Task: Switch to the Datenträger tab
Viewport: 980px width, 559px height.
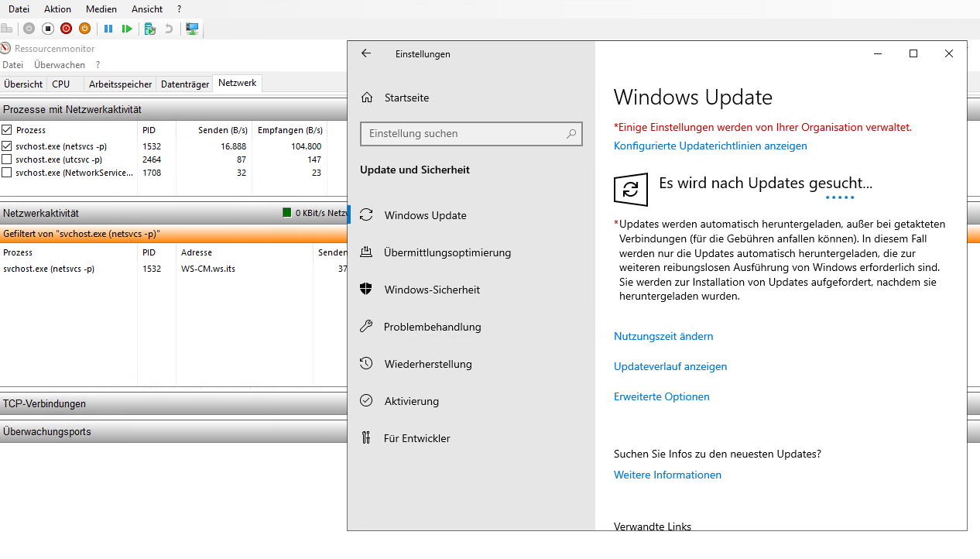Action: click(x=185, y=84)
